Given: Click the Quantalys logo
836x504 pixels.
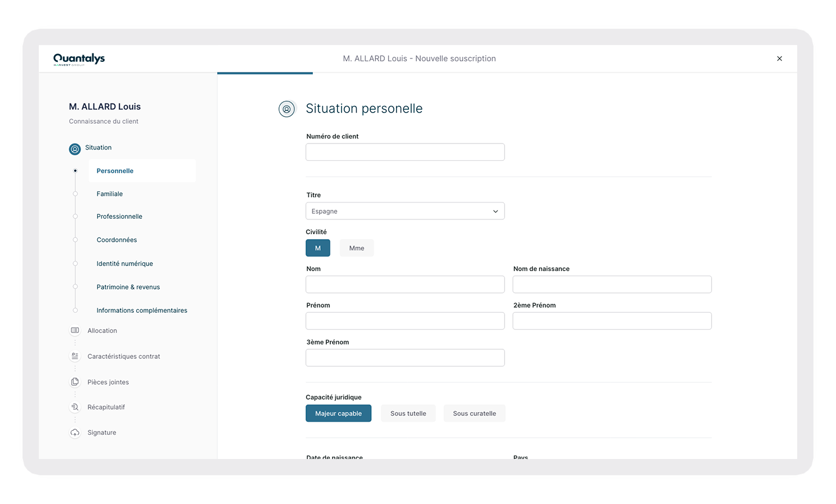Looking at the screenshot, I should (x=79, y=59).
